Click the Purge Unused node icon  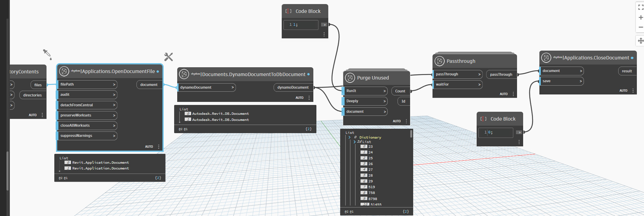click(350, 78)
